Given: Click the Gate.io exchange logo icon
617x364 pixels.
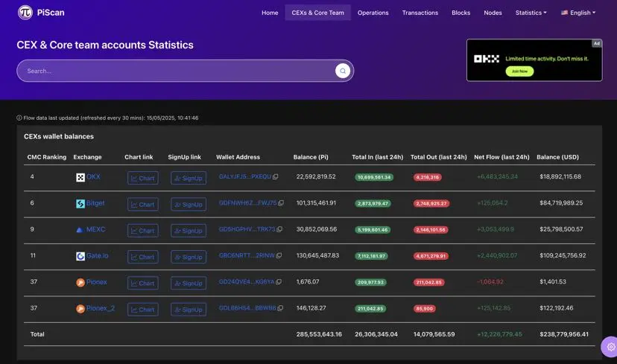Looking at the screenshot, I should click(80, 256).
